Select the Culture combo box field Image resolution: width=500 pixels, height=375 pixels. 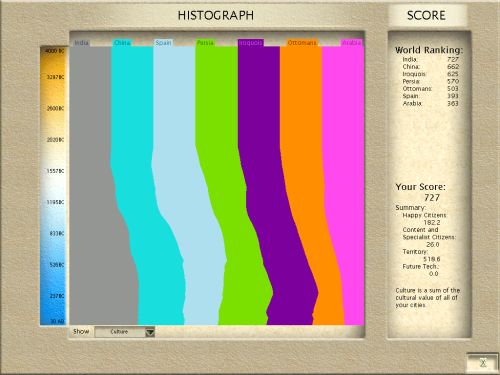pyautogui.click(x=125, y=332)
